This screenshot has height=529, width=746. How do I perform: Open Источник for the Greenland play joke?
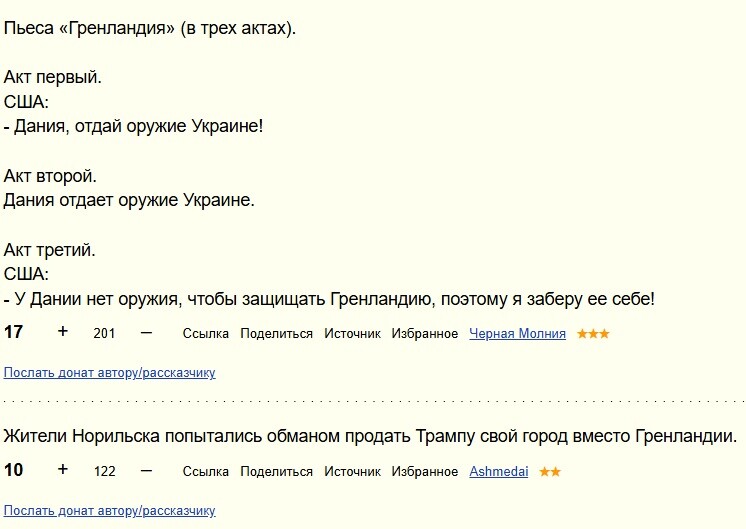coord(352,334)
